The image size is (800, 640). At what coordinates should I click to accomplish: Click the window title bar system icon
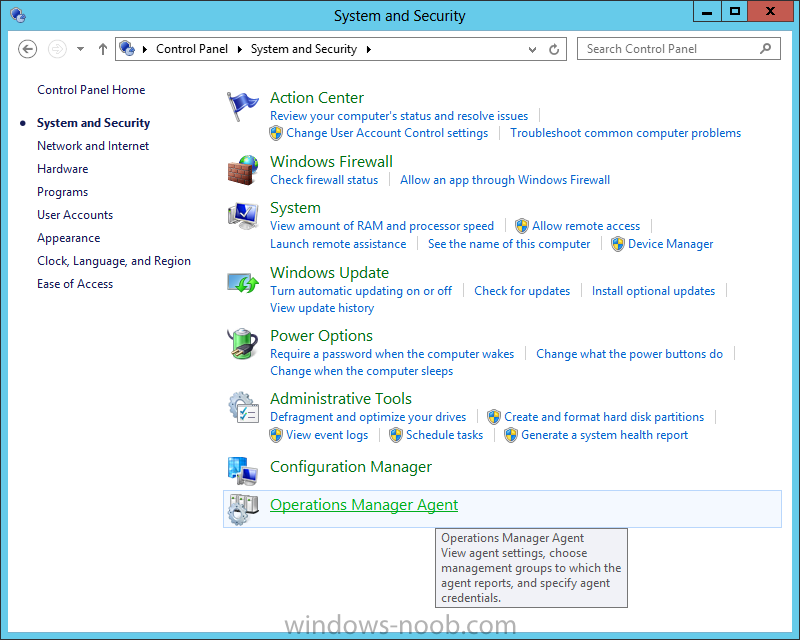[18, 15]
